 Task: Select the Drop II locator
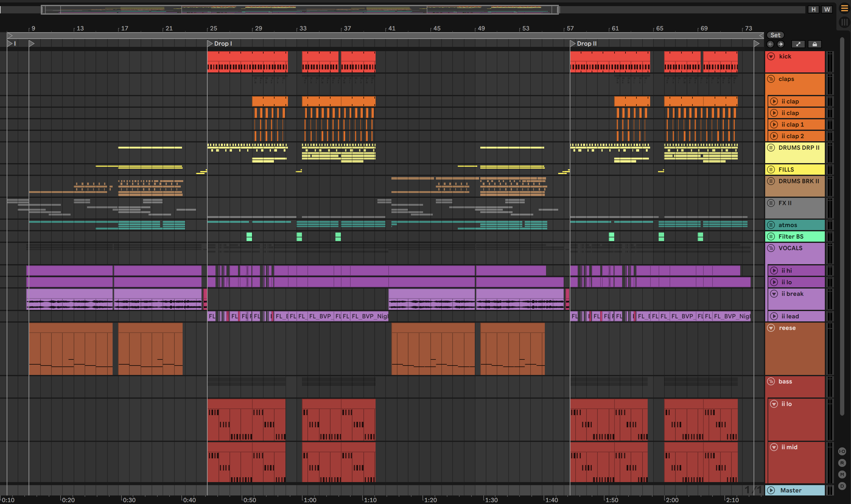pos(583,44)
